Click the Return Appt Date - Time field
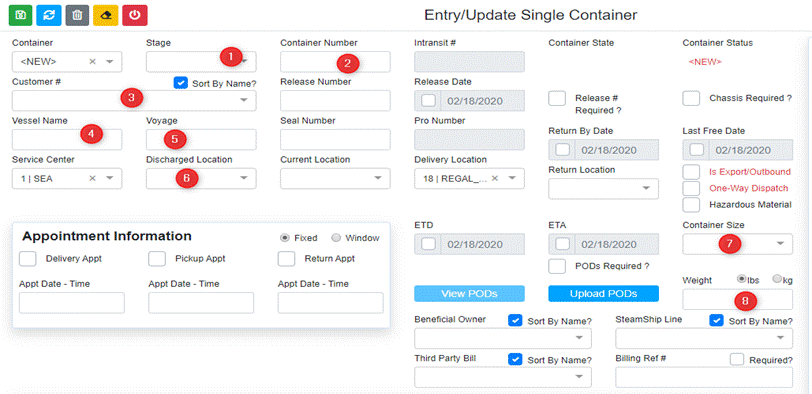This screenshot has height=394, width=812. point(330,303)
